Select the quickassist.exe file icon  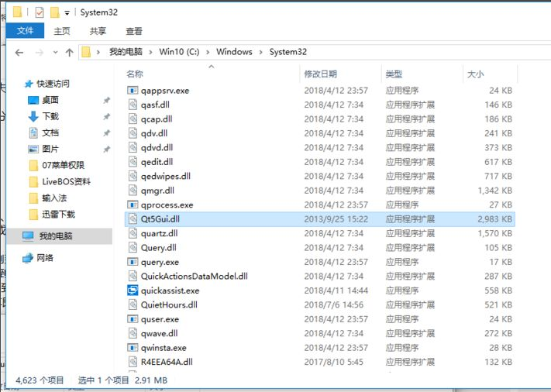coord(133,291)
